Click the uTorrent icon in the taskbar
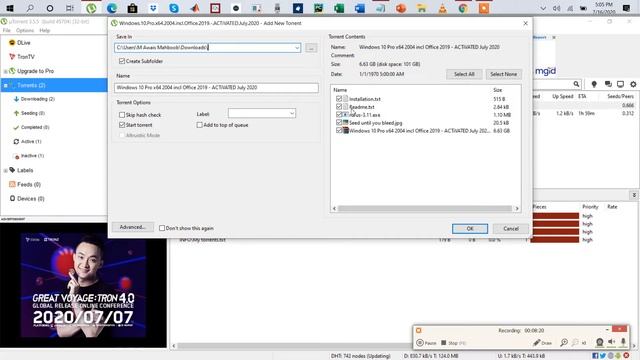Viewport: 640px width, 360px height. pos(91,8)
